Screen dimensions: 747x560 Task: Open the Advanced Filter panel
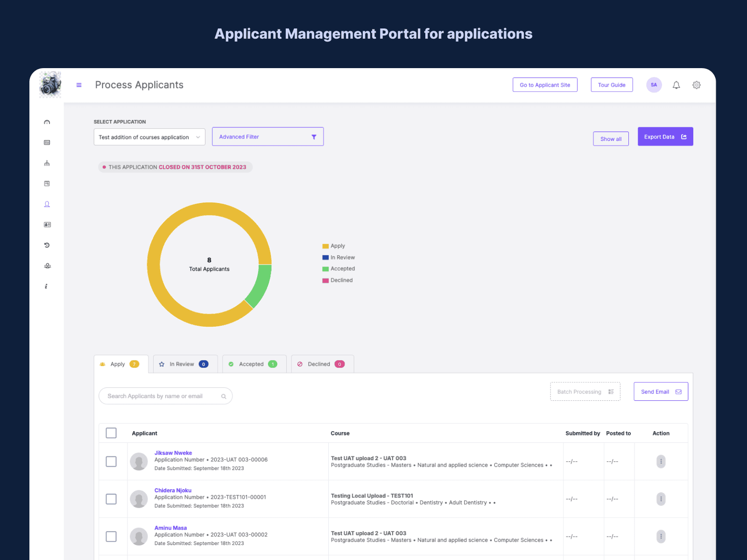click(268, 136)
